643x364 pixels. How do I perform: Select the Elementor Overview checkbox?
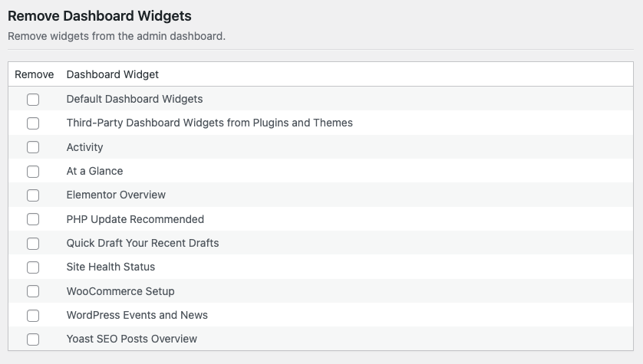(33, 195)
